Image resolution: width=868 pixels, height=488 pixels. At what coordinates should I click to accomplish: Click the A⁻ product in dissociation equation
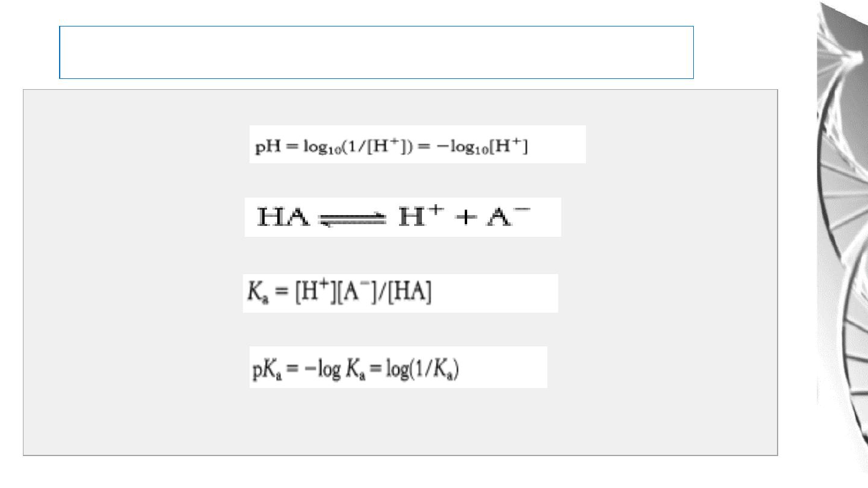pos(510,216)
